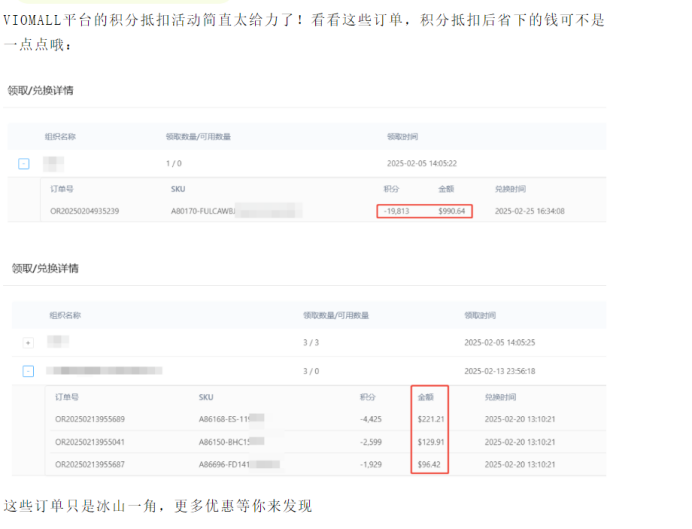Image resolution: width=692 pixels, height=529 pixels.
Task: Click redemption time in the $96.42 row
Action: (520, 465)
